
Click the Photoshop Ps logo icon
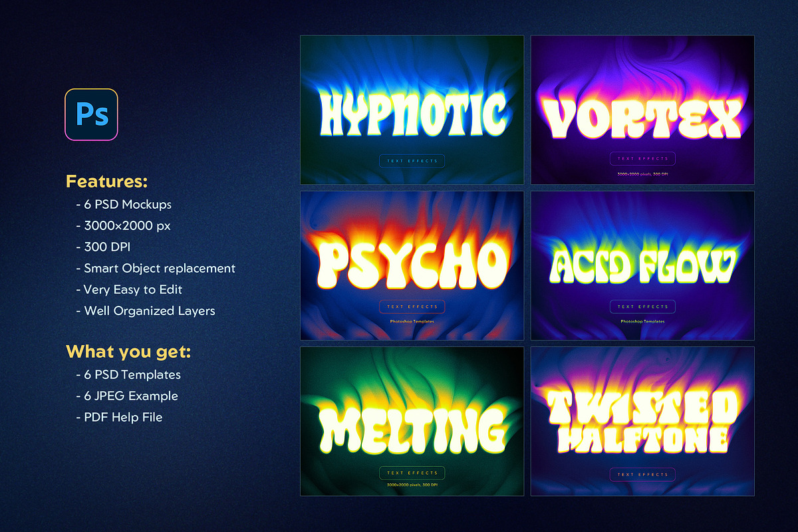pyautogui.click(x=91, y=114)
